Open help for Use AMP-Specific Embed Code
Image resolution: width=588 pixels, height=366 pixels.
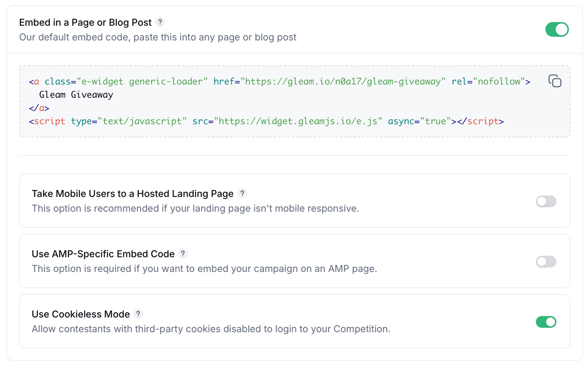click(183, 254)
